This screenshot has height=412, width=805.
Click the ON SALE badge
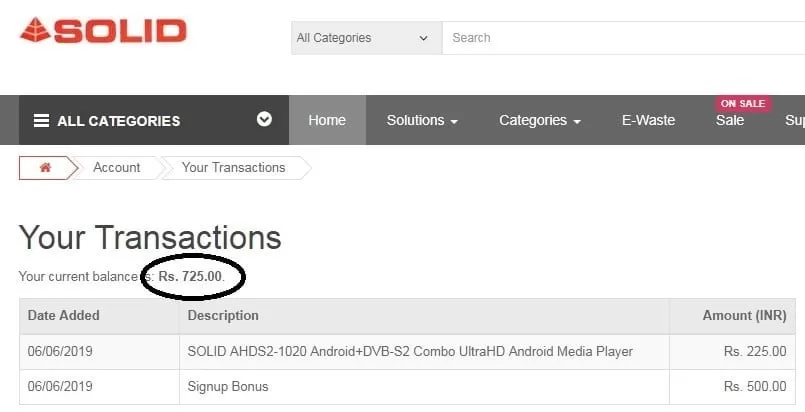pyautogui.click(x=743, y=104)
